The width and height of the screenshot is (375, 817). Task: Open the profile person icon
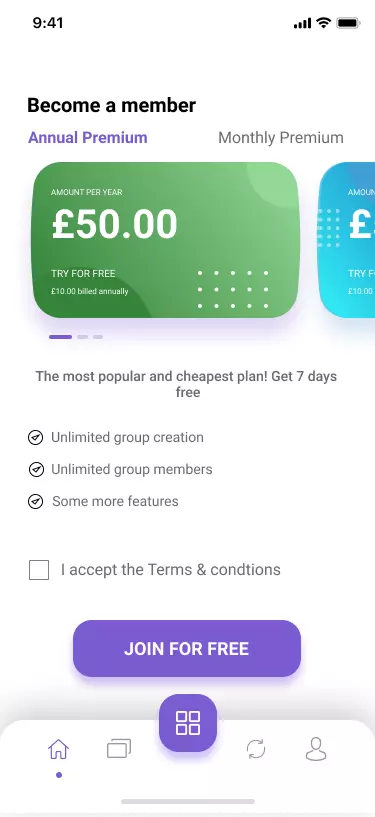[x=316, y=749]
